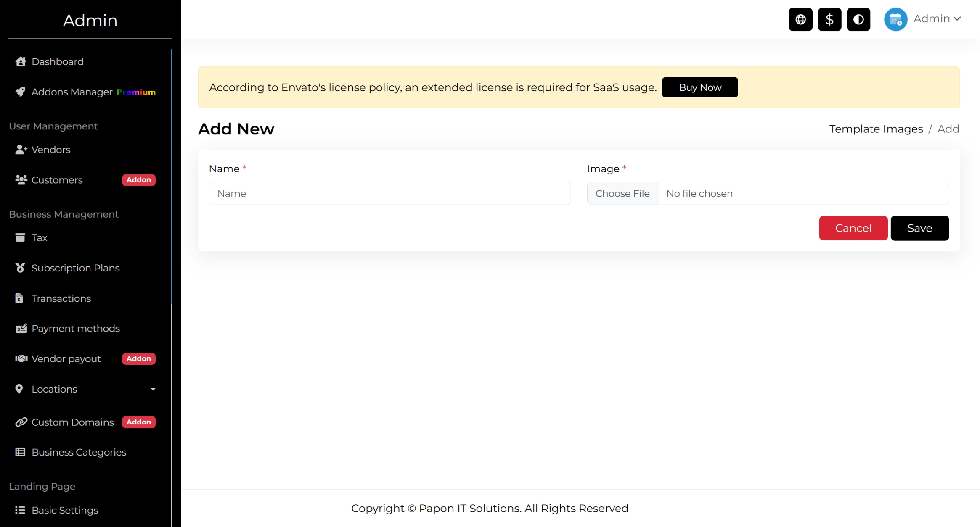Screen dimensions: 980x527
Task: Click the Admin profile avatar
Action: tap(895, 19)
